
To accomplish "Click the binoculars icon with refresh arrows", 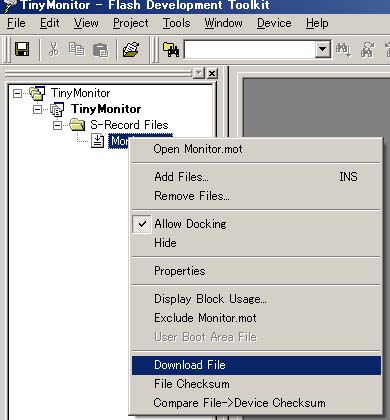I will [x=367, y=50].
